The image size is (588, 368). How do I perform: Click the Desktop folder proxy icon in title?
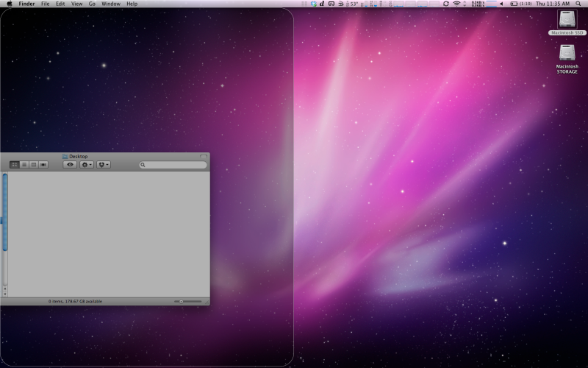pyautogui.click(x=65, y=156)
